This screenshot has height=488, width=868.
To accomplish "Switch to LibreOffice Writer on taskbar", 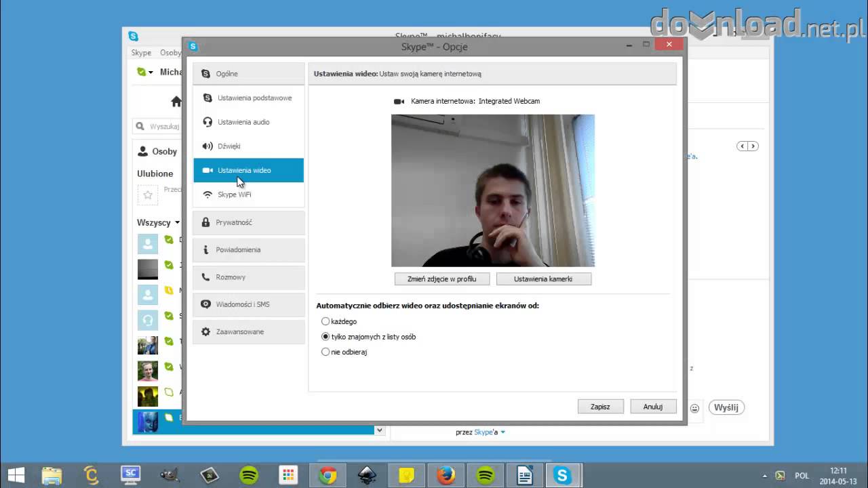I will pyautogui.click(x=525, y=476).
